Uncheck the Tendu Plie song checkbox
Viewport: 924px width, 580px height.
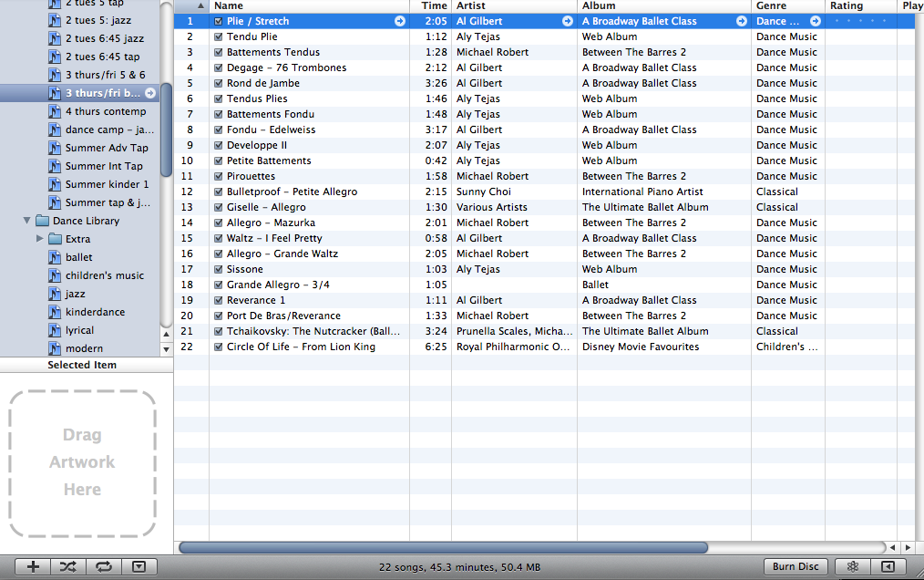(219, 36)
